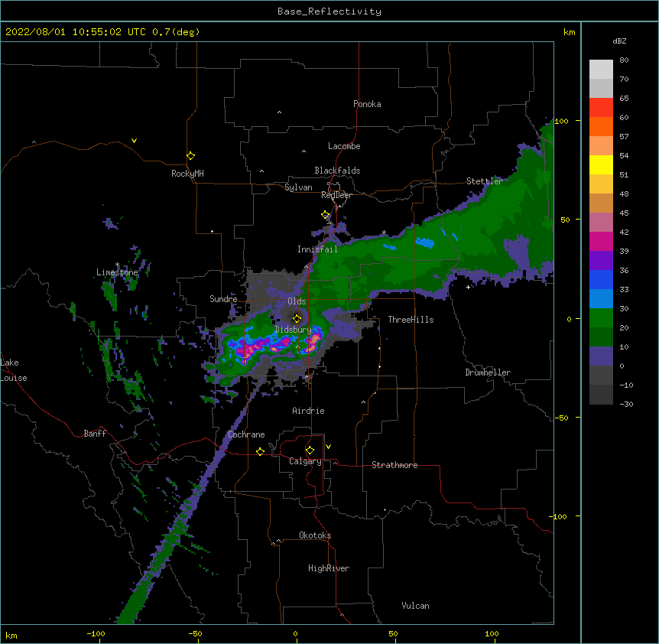The image size is (659, 644).
Task: Select the orange 57–60 dBZ legend band
Action: pos(601,126)
